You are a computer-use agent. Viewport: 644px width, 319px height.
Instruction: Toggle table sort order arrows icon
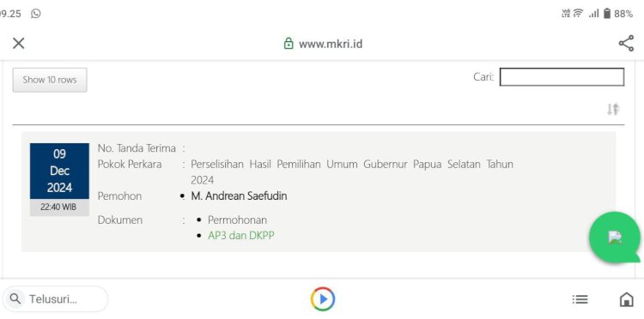click(613, 109)
